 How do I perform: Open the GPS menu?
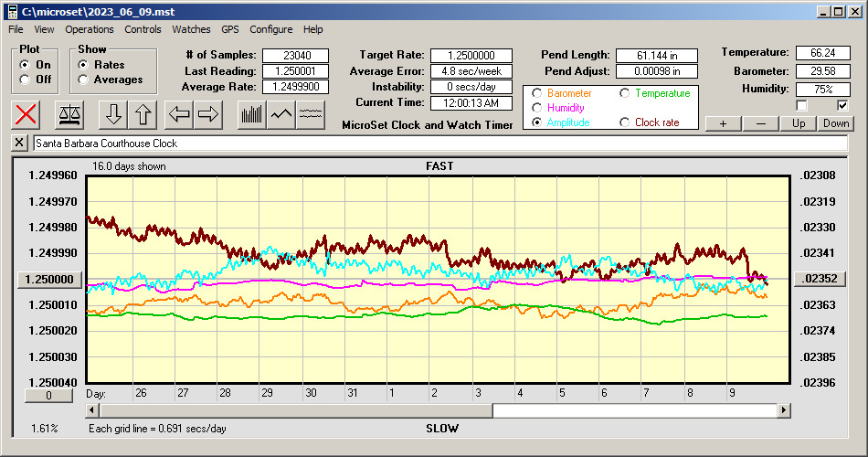(229, 29)
